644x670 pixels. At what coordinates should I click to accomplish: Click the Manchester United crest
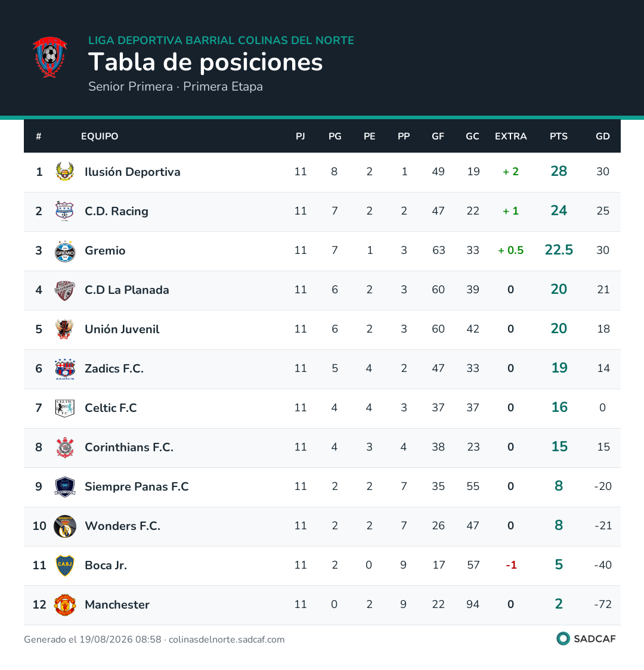click(65, 604)
